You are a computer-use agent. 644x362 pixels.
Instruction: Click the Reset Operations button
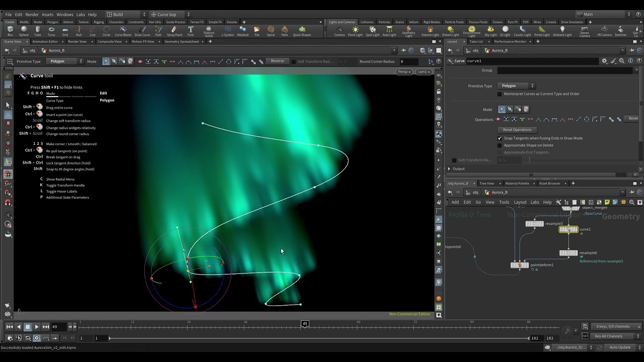(x=517, y=130)
